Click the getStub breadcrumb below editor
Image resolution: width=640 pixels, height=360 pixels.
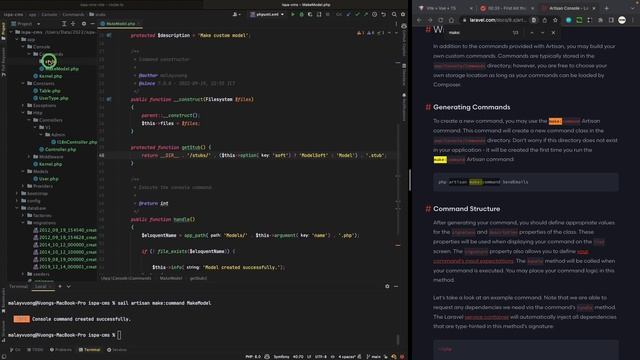pos(198,278)
